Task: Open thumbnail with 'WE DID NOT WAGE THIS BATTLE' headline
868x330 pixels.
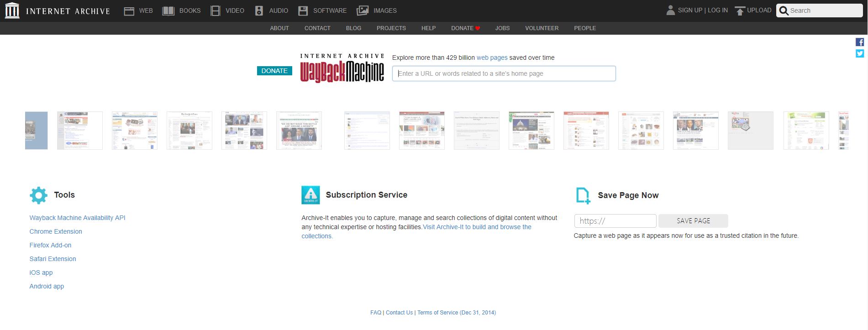Action: 299,131
